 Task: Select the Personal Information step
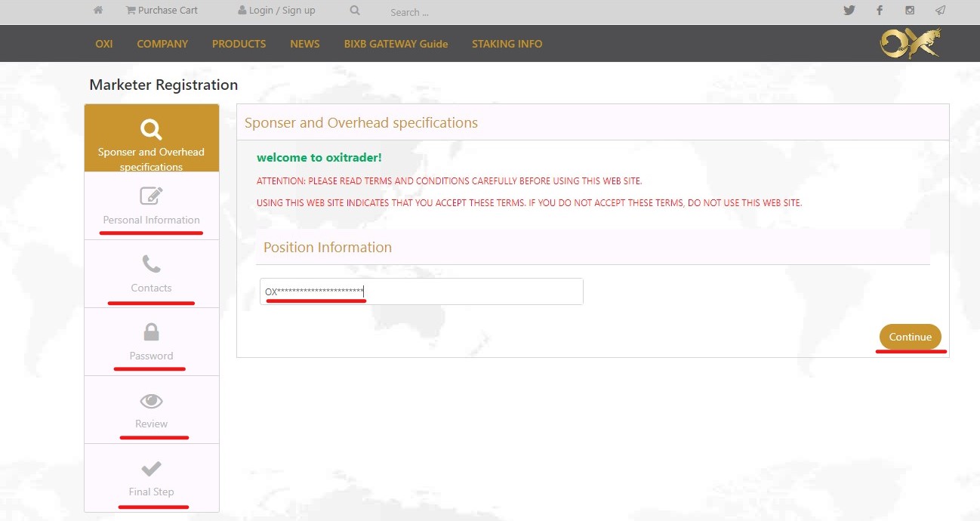[x=151, y=206]
